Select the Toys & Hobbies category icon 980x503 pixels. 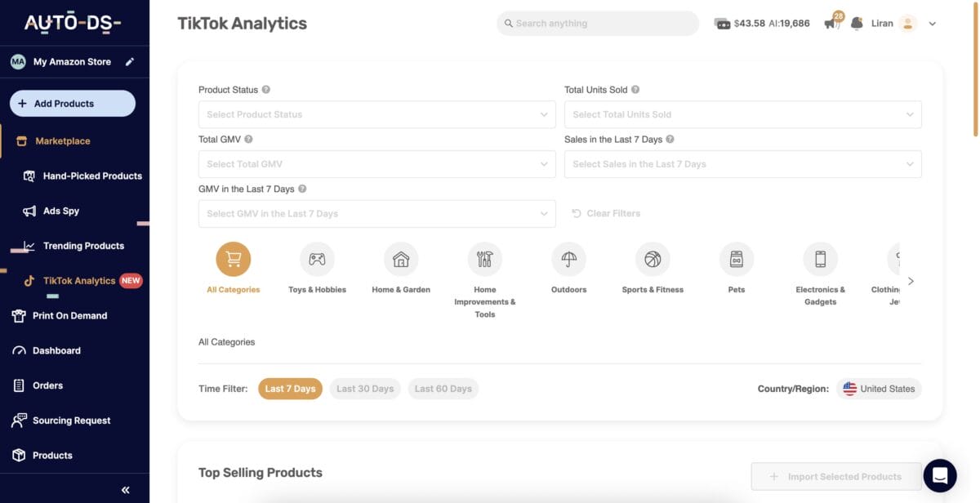coord(317,258)
